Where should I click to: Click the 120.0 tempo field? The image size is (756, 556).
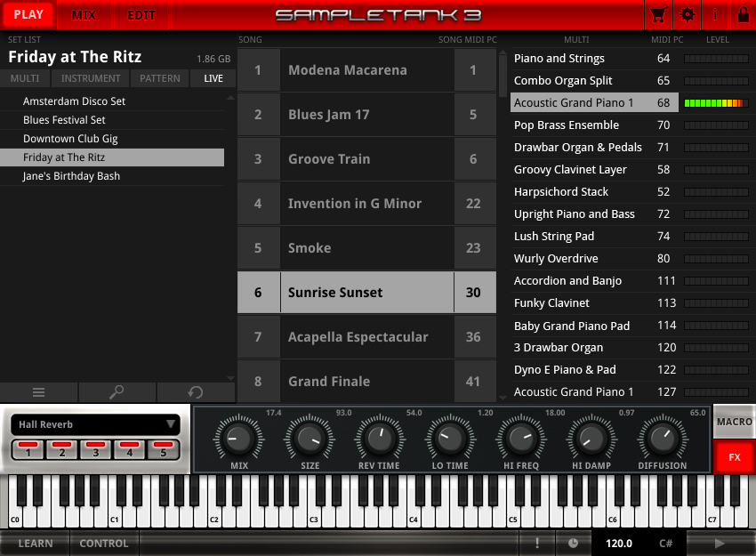pos(619,544)
